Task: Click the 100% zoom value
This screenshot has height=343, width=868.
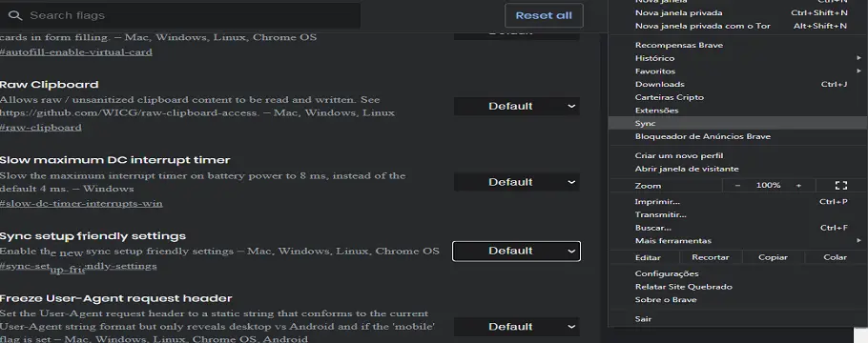Action: point(768,186)
